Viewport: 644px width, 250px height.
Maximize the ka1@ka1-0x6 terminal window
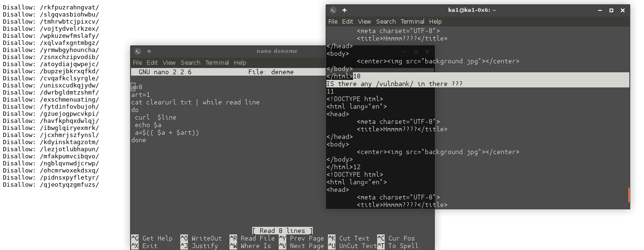coord(611,10)
